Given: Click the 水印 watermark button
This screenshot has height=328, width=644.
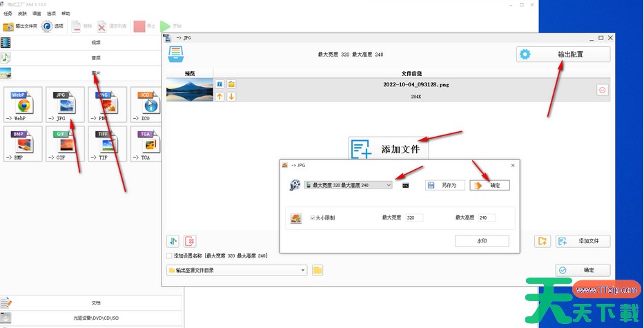Looking at the screenshot, I should (x=482, y=241).
